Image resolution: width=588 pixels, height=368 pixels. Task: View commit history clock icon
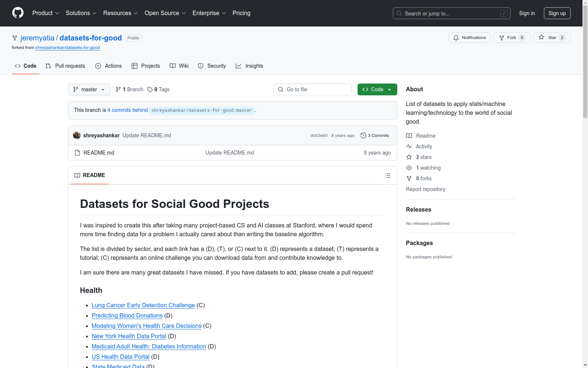(363, 135)
